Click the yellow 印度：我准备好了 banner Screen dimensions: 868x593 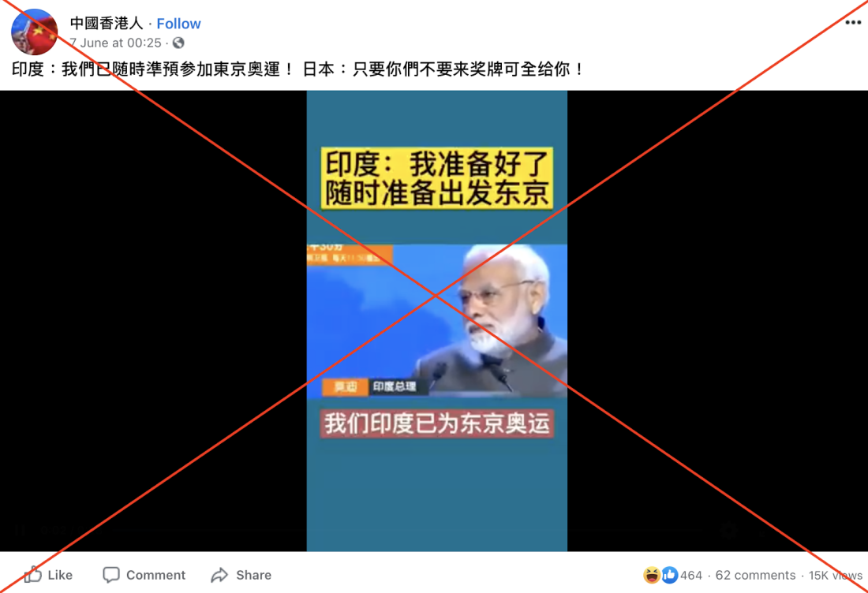tap(437, 177)
